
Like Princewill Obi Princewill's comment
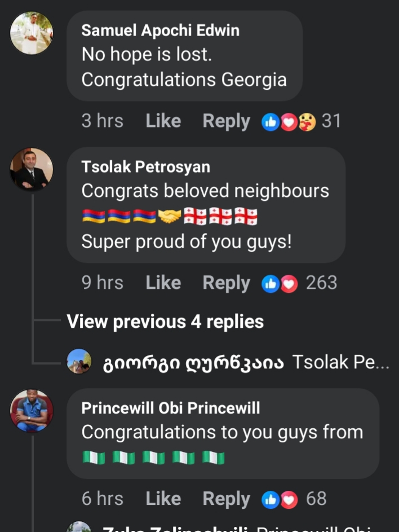pyautogui.click(x=163, y=499)
